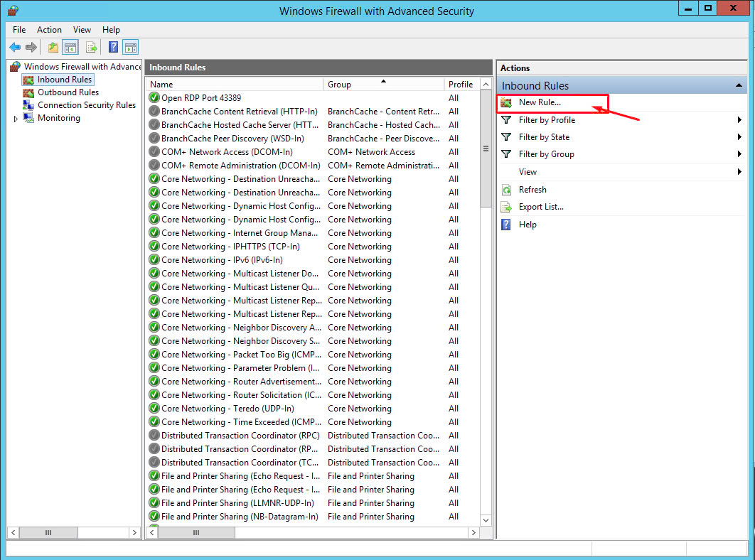This screenshot has height=560, width=755.
Task: Click the Export List icon in Actions
Action: 506,207
